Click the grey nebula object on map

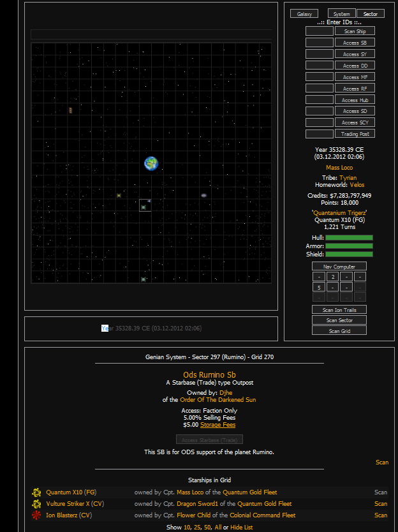204,195
